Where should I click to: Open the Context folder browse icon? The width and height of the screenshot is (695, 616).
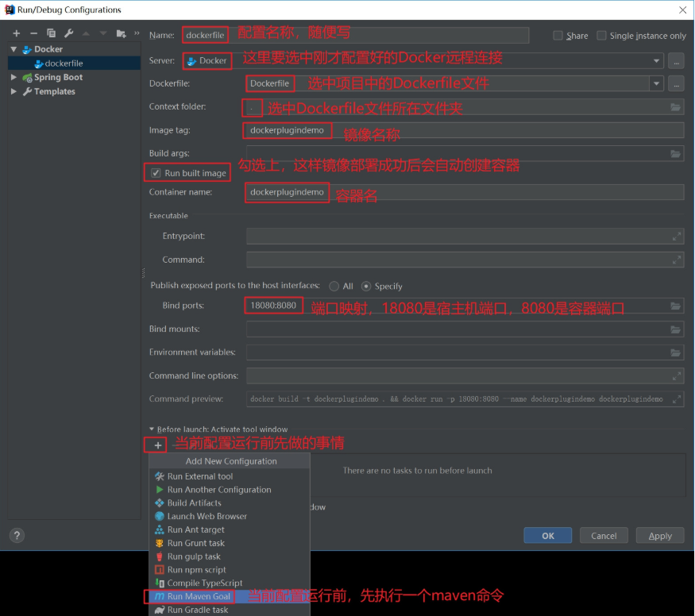[676, 106]
